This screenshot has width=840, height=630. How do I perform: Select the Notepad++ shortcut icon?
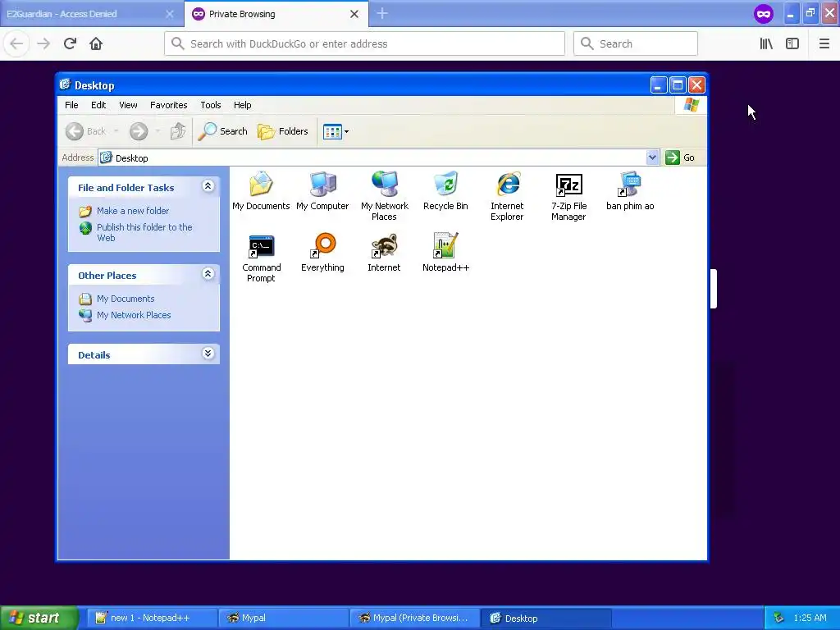[445, 253]
